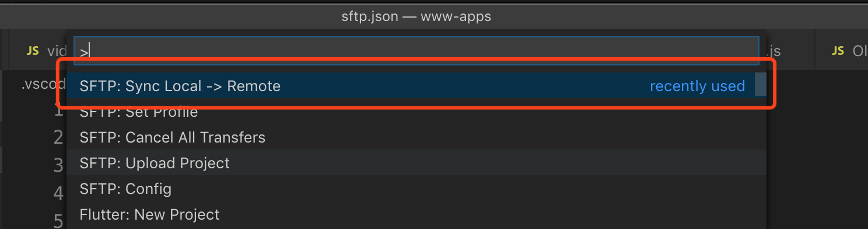Image resolution: width=868 pixels, height=229 pixels.
Task: Run SFTP: Sync Local -> Remote command
Action: coord(416,86)
